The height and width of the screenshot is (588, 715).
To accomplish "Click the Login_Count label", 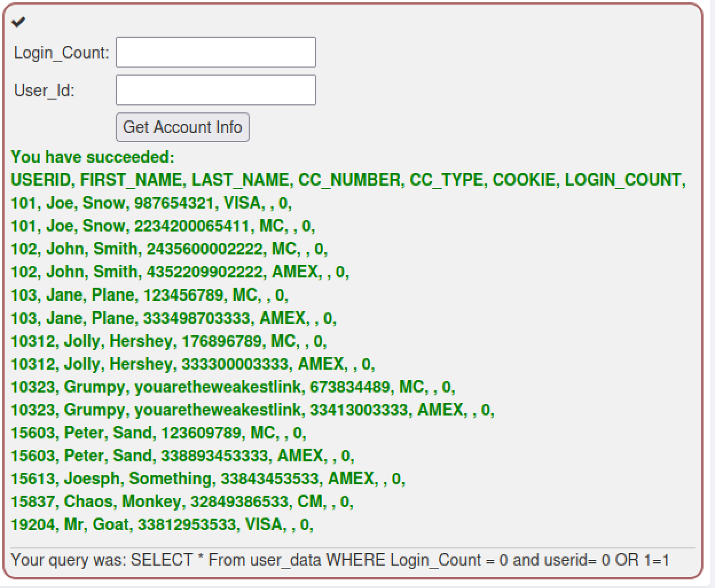I will tap(61, 53).
